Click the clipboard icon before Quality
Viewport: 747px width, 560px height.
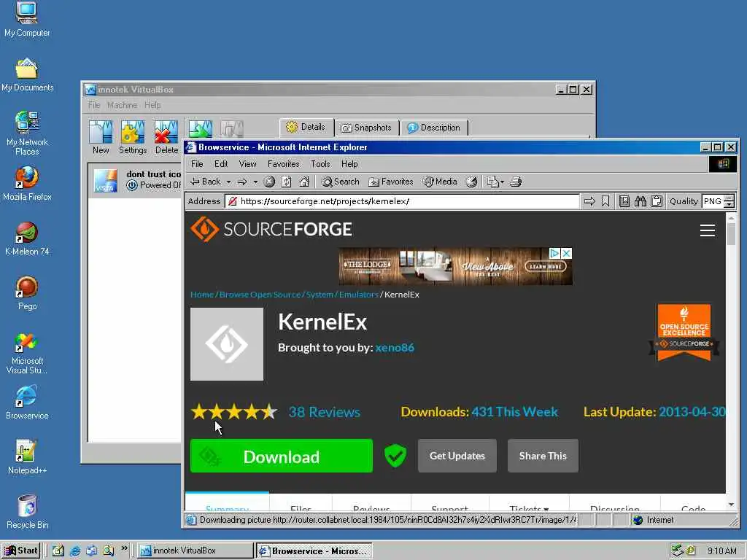tap(657, 201)
